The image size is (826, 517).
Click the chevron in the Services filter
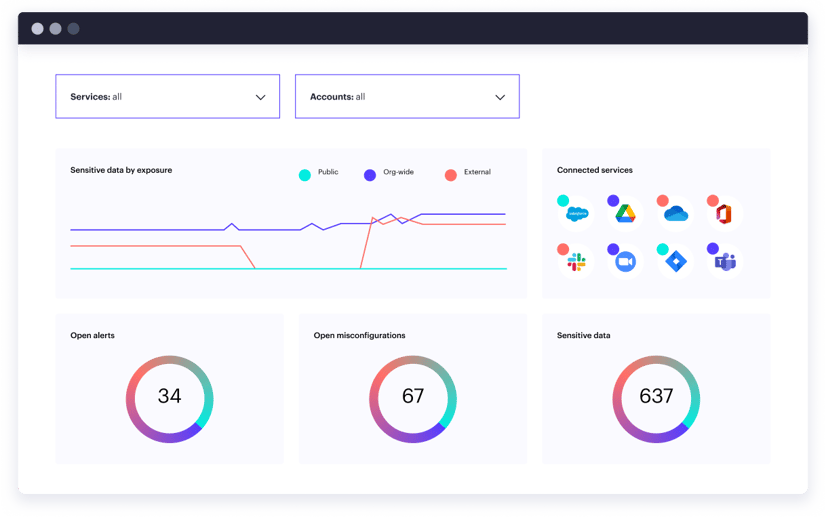(x=260, y=97)
